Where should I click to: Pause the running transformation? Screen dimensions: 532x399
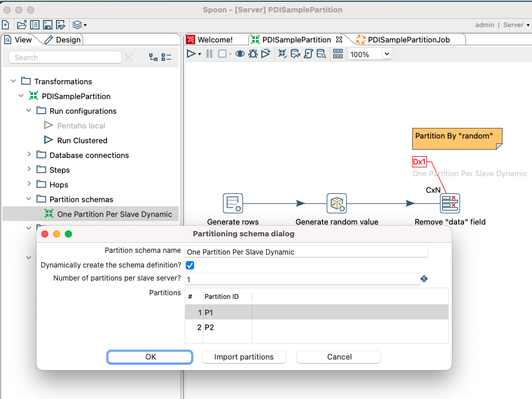(209, 53)
